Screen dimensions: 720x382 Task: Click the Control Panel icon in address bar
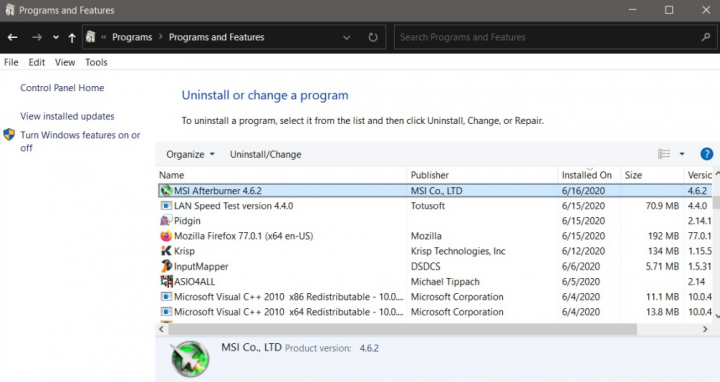(x=90, y=37)
